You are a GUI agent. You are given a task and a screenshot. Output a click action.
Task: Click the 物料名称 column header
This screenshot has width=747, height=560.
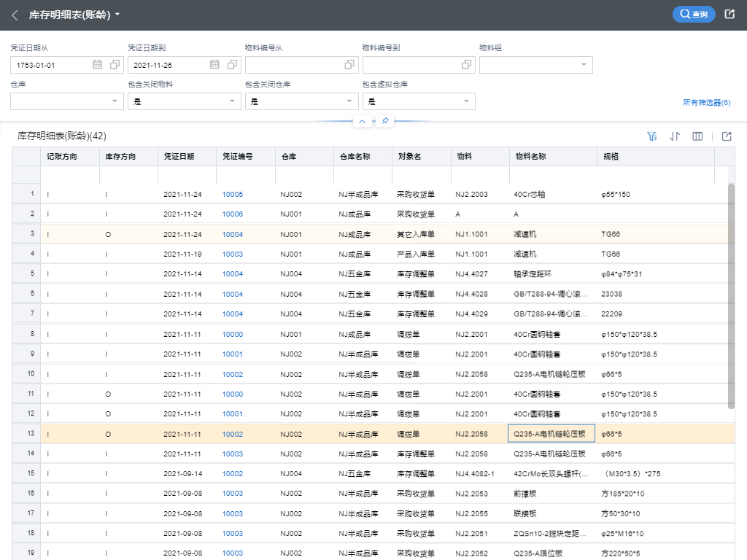(553, 156)
